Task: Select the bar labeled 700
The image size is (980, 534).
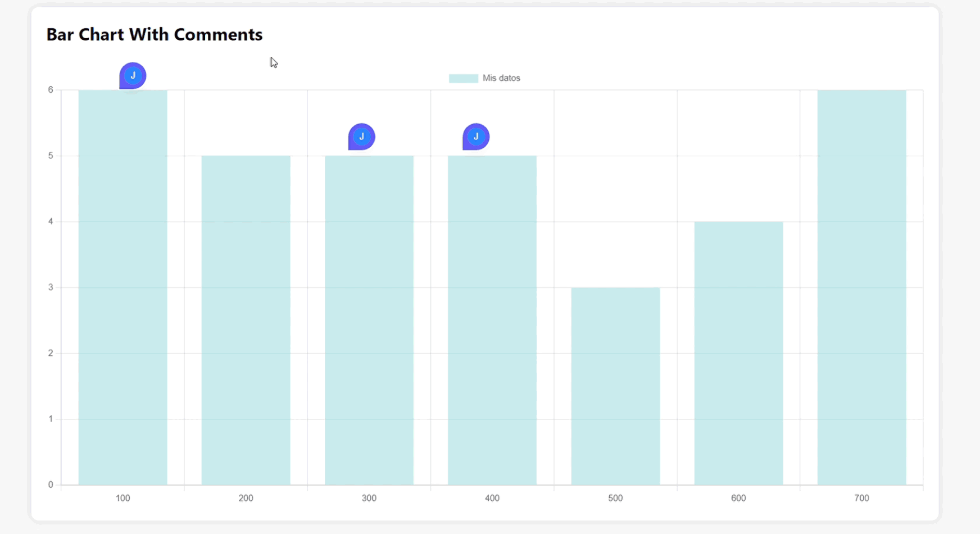Action: [x=861, y=287]
